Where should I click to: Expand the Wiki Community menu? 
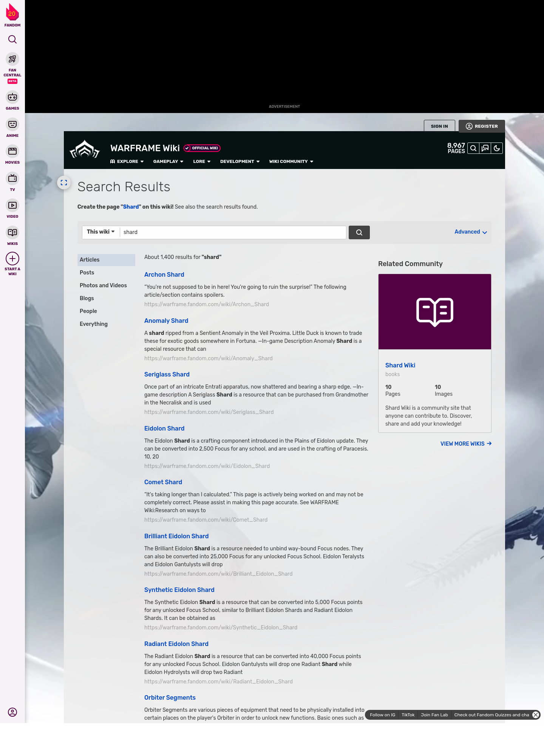[291, 161]
